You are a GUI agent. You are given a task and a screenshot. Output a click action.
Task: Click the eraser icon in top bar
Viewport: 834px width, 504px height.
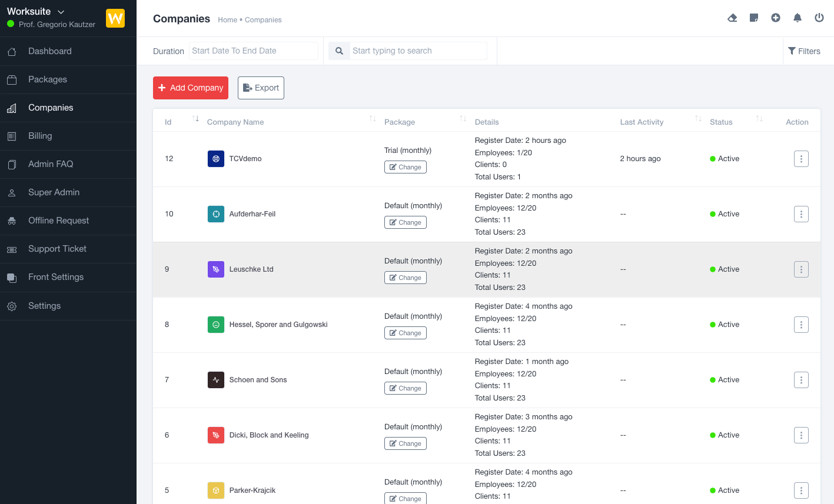732,18
